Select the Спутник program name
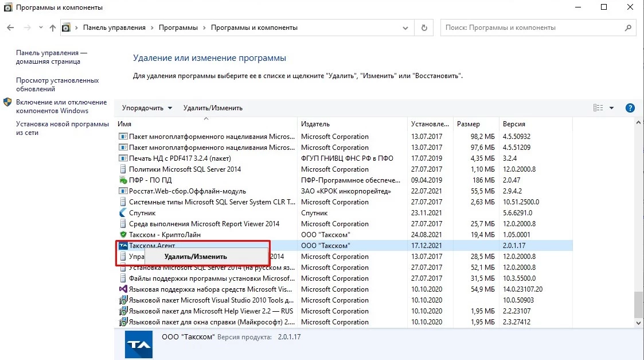 tap(142, 212)
